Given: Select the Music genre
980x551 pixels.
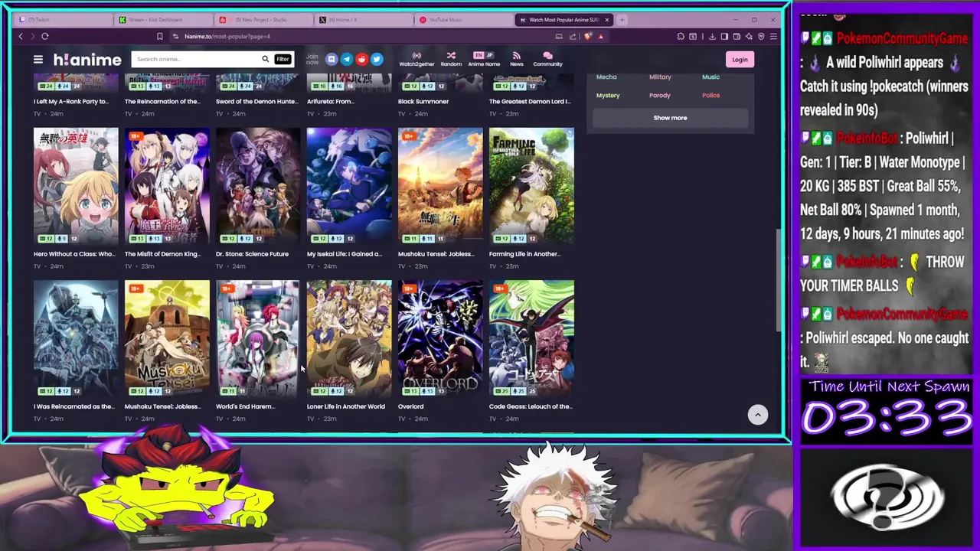Looking at the screenshot, I should [x=710, y=77].
